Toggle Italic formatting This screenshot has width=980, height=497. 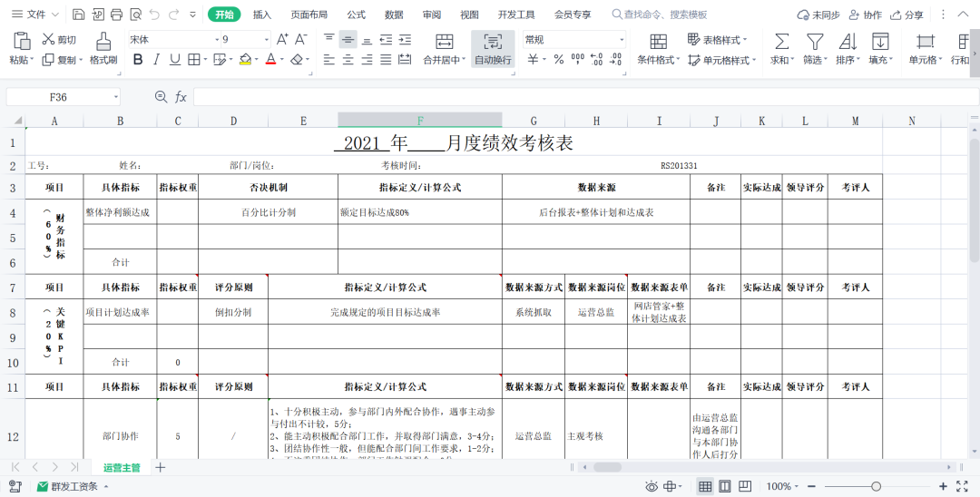tap(156, 59)
